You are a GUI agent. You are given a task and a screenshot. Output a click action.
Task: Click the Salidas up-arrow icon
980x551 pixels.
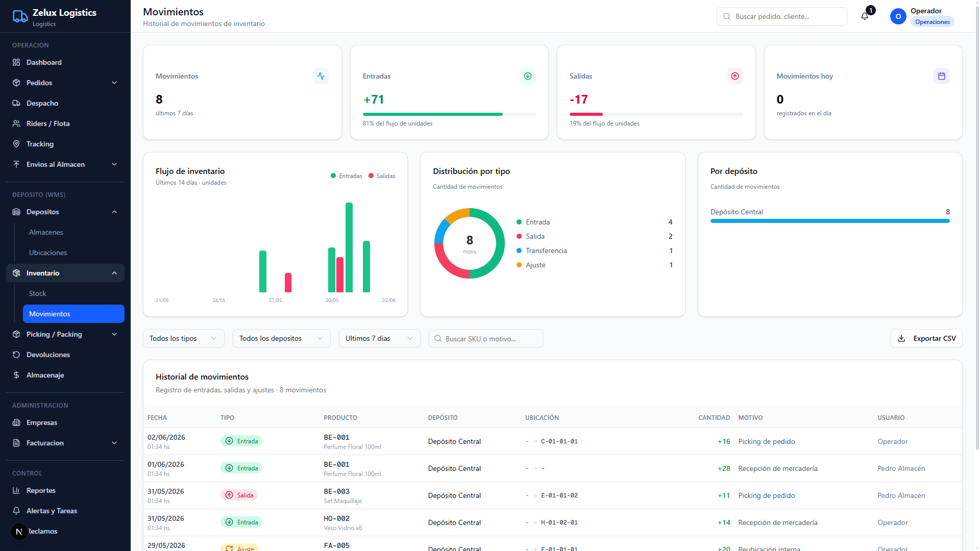coord(735,76)
